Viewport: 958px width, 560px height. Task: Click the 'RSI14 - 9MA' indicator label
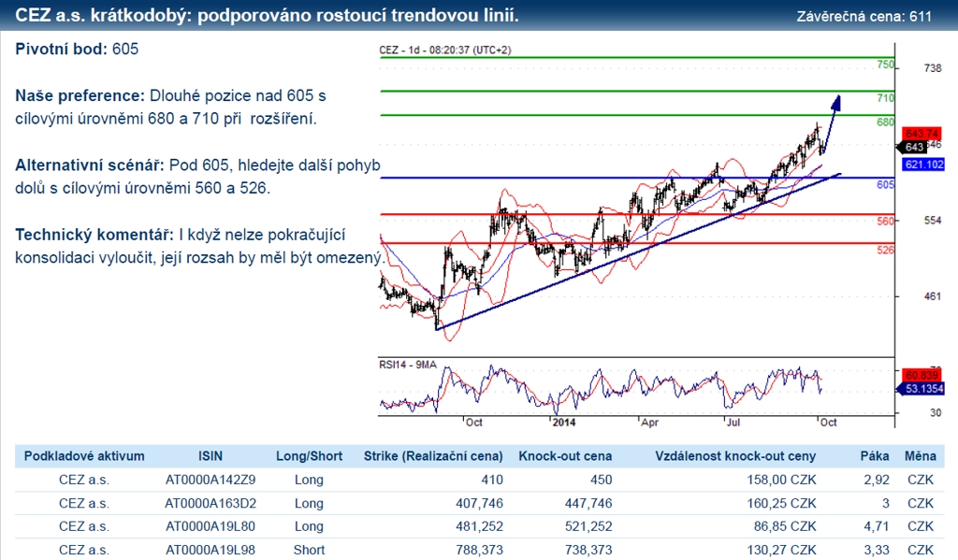pyautogui.click(x=408, y=365)
